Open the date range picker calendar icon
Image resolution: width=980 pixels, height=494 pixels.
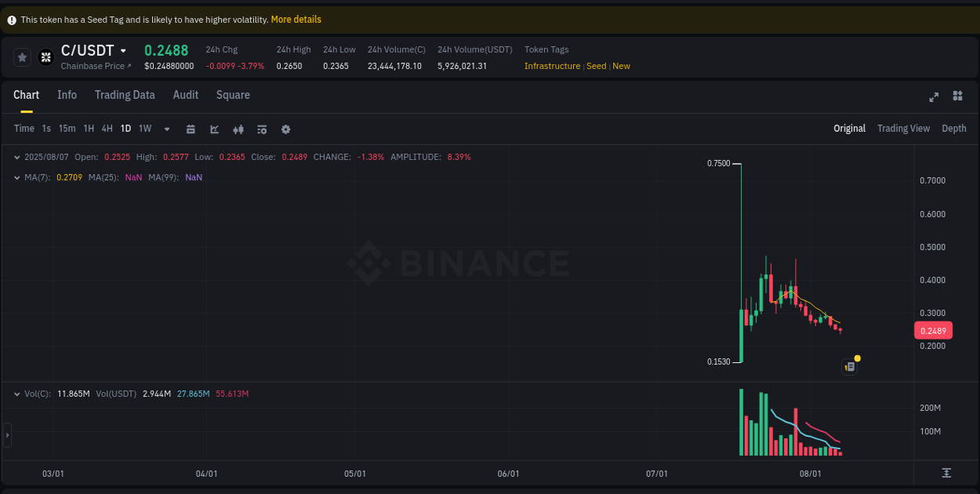[191, 128]
